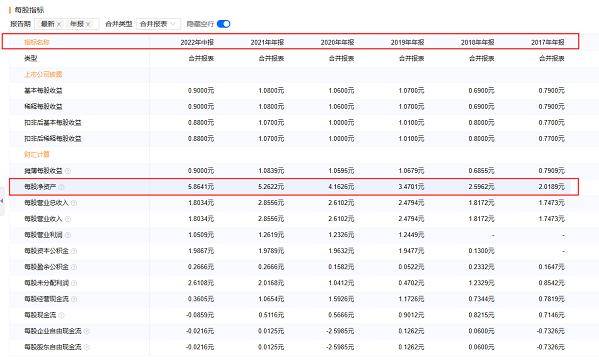Click 每股资本公积金 value 0.1300元
599x360 pixels.
point(481,251)
